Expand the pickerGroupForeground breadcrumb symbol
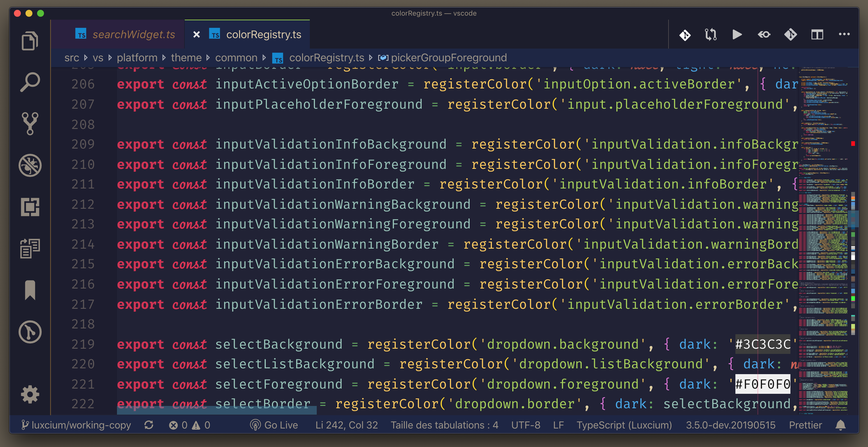The image size is (868, 447). [x=448, y=58]
